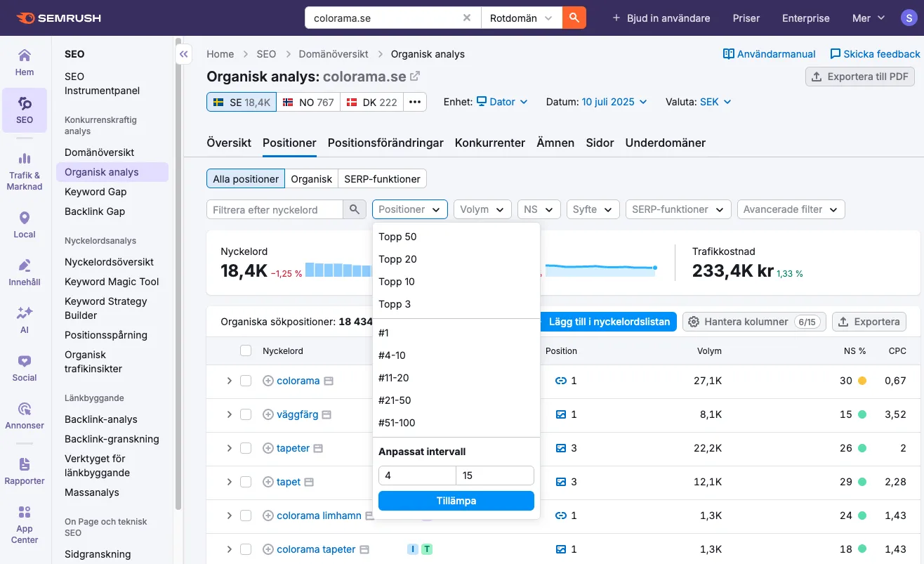924x564 pixels.
Task: Select the Alla positioner toggle
Action: click(x=246, y=179)
